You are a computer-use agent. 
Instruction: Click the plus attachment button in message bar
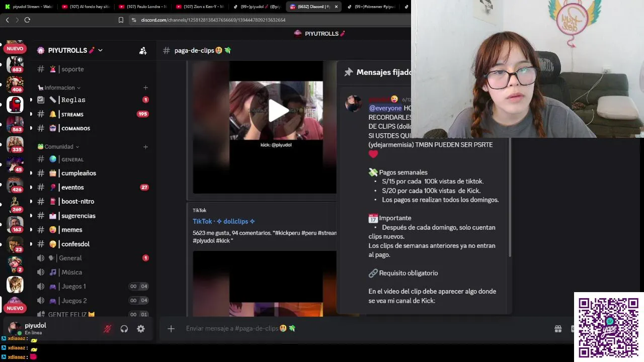click(x=171, y=328)
